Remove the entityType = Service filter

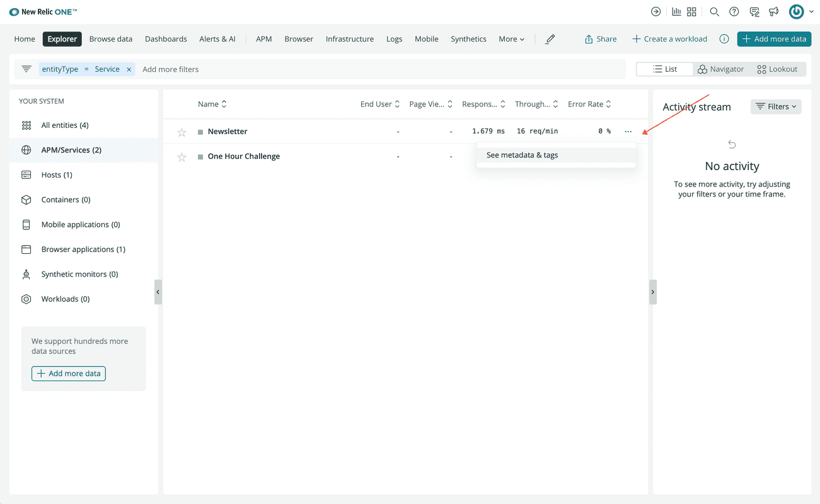(129, 69)
